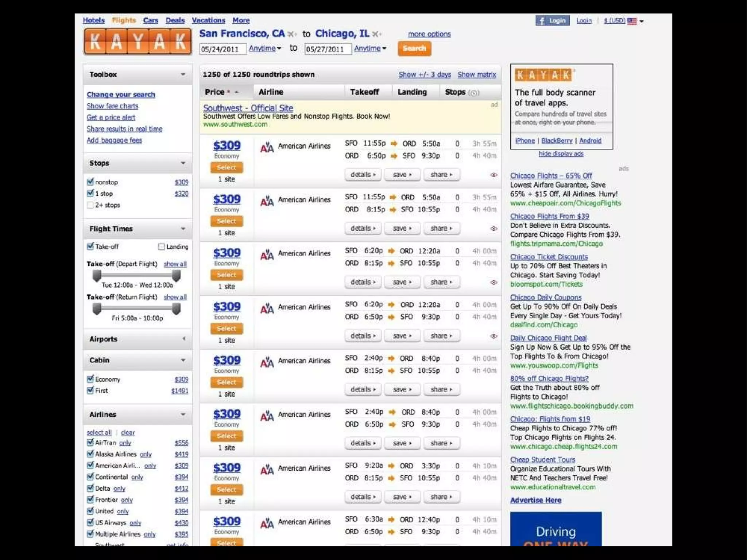
Task: Click depart take-off slider right handle
Action: (x=176, y=276)
